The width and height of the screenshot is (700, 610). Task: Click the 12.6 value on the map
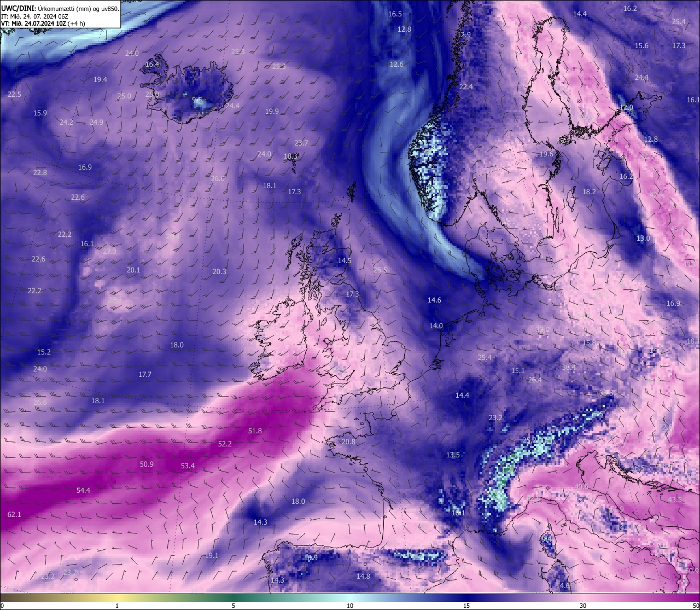pos(396,65)
